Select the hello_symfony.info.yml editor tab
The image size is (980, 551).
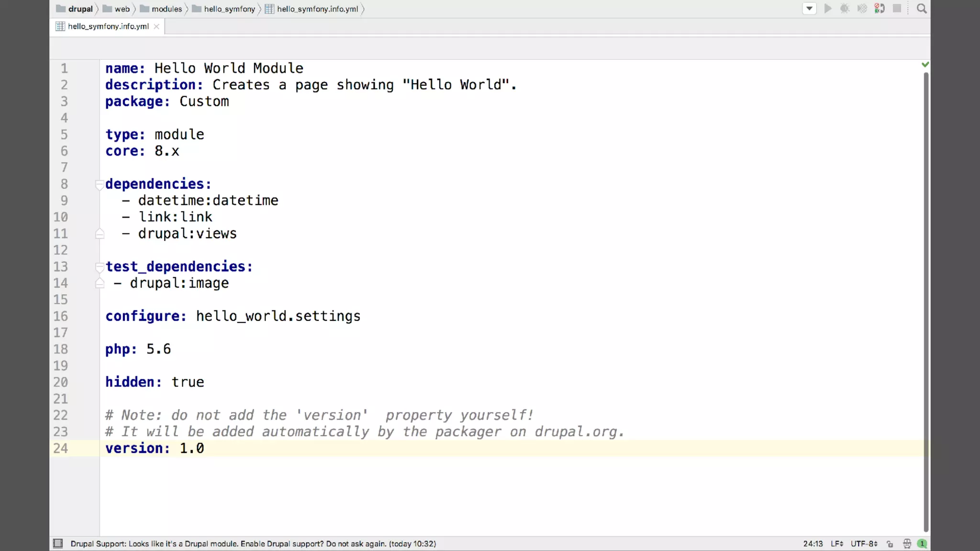[x=108, y=26]
